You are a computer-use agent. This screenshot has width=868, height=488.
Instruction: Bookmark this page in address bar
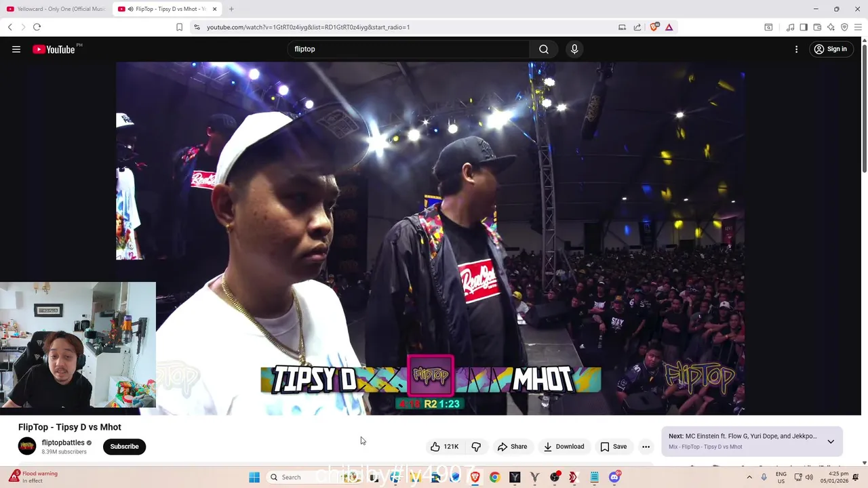[x=179, y=27]
